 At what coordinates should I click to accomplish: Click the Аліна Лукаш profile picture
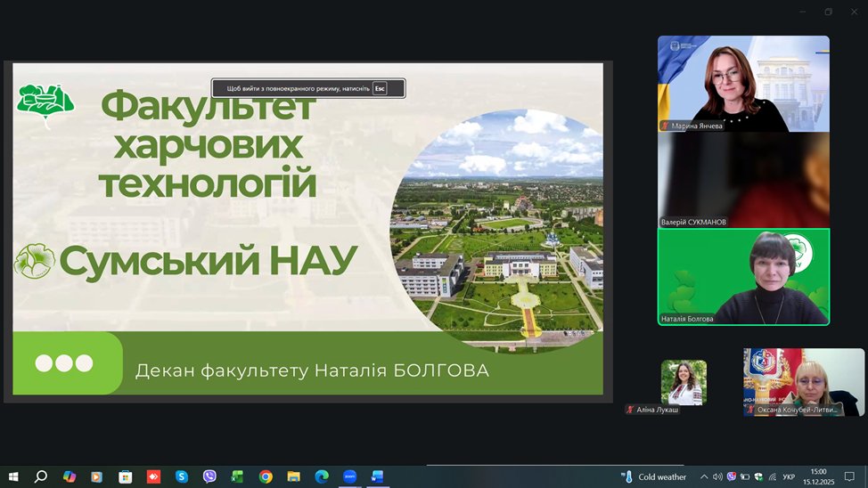[684, 382]
